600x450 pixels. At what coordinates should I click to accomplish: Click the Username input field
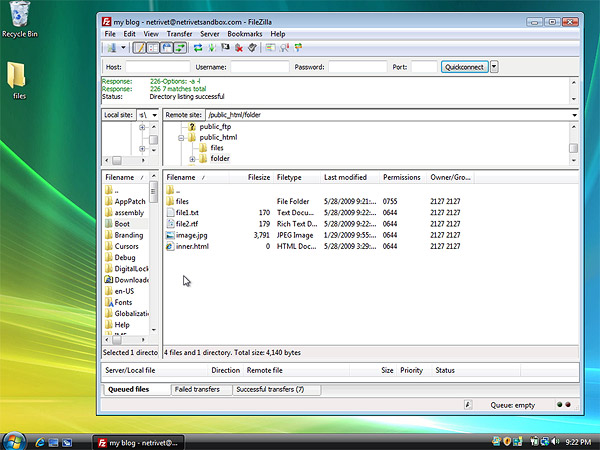(260, 67)
